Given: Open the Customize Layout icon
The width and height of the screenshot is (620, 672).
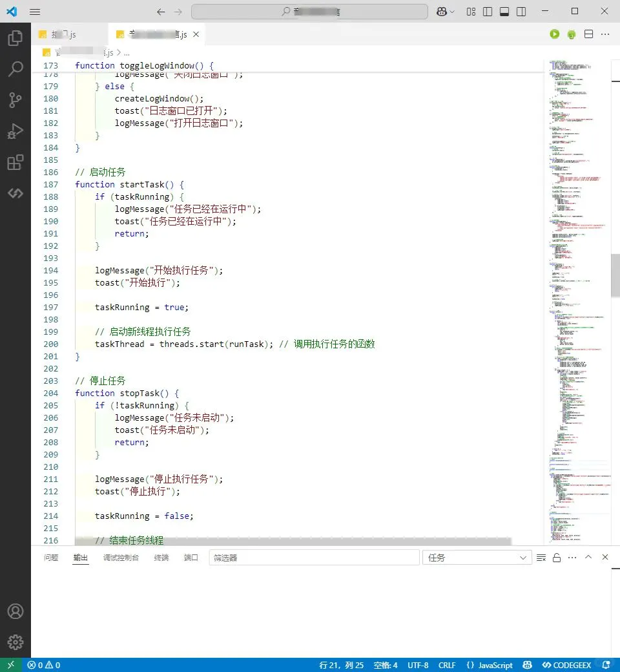Looking at the screenshot, I should coord(471,12).
